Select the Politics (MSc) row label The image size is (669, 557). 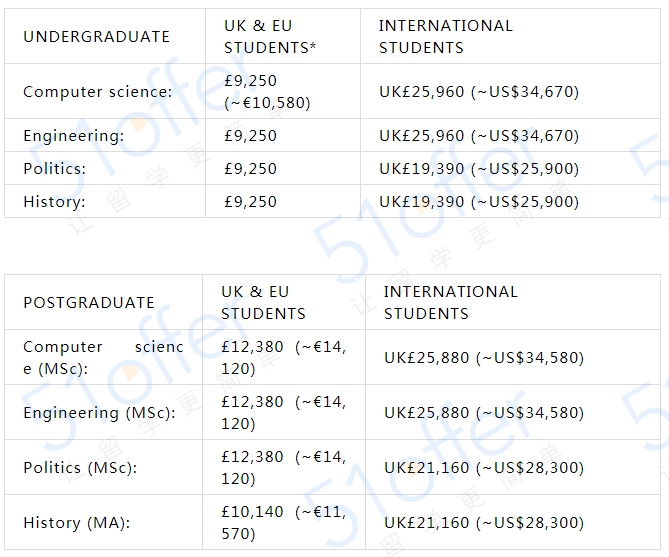tap(80, 468)
